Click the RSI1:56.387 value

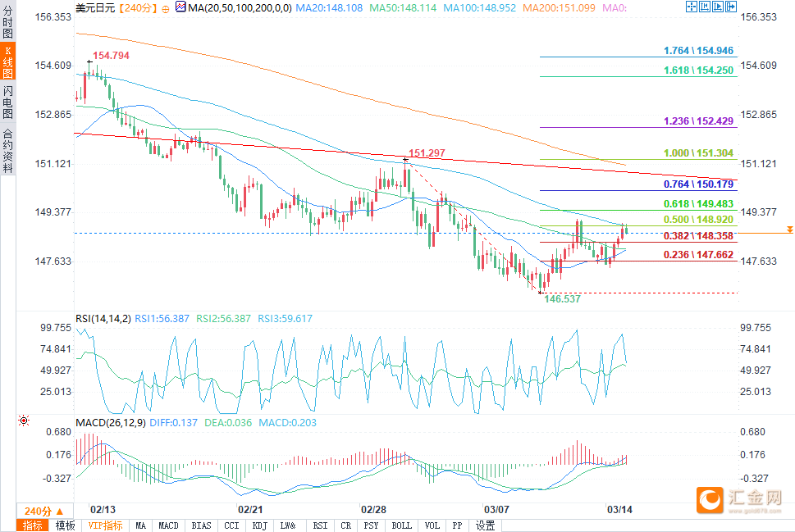pos(162,319)
